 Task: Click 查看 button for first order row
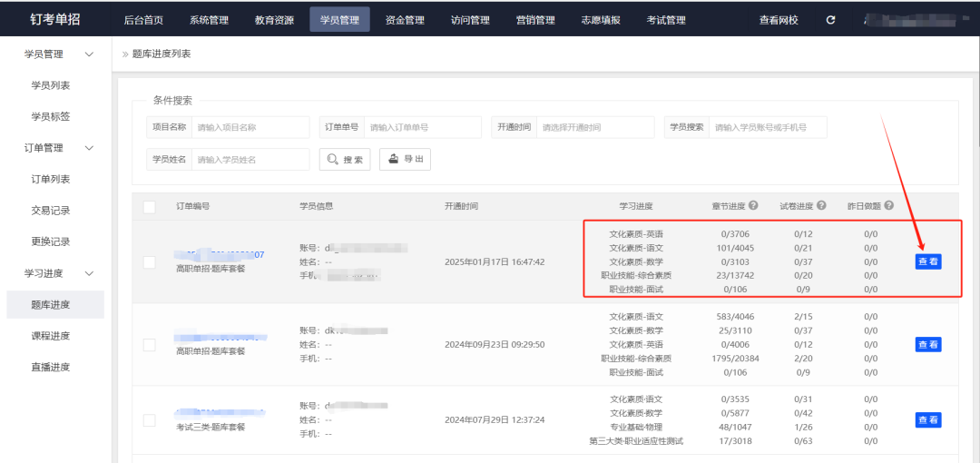click(x=927, y=262)
